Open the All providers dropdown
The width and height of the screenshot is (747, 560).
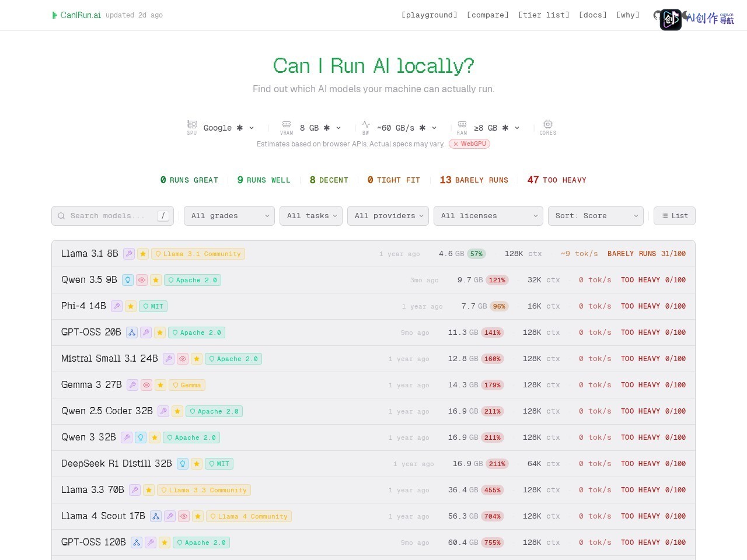click(x=388, y=216)
